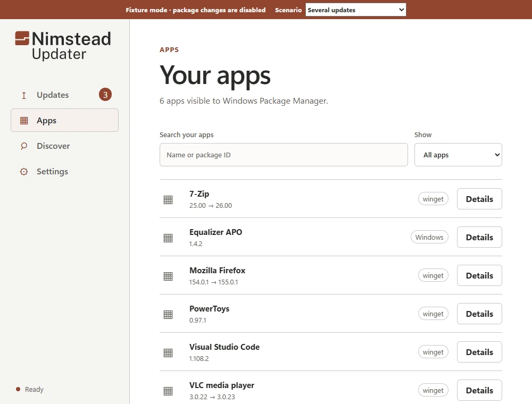532x404 pixels.
Task: Open the Discover section
Action: pos(64,146)
